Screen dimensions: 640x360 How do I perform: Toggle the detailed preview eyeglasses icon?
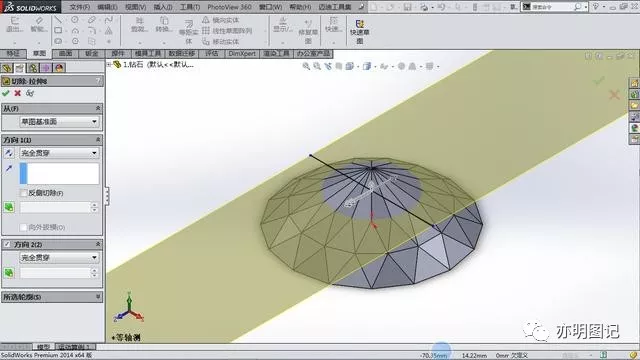point(30,93)
